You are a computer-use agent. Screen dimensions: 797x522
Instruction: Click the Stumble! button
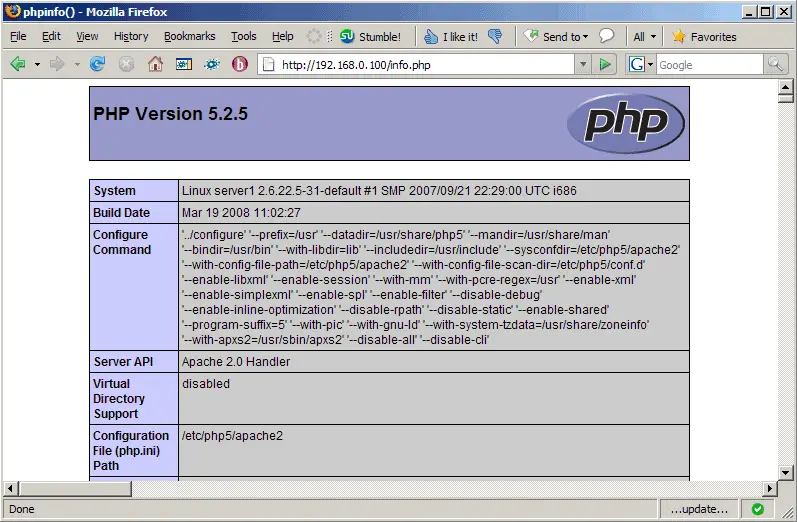371,37
